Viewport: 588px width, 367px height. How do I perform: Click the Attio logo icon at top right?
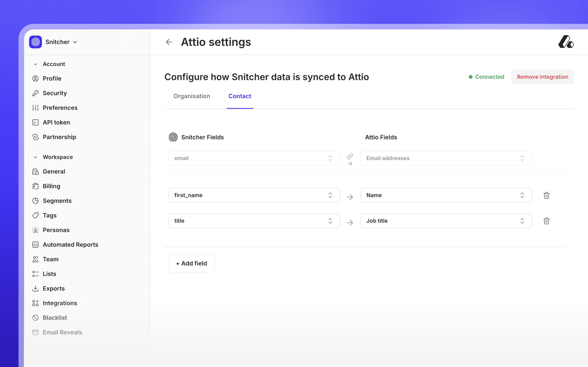tap(566, 42)
